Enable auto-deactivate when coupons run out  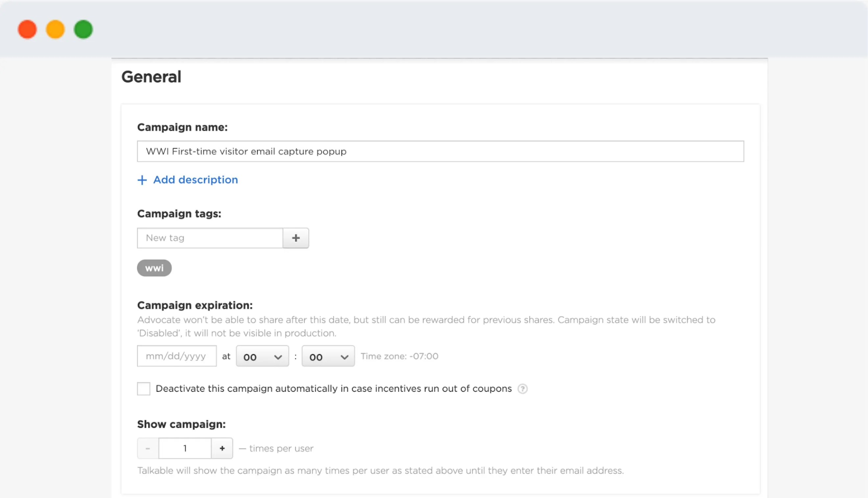pos(144,388)
